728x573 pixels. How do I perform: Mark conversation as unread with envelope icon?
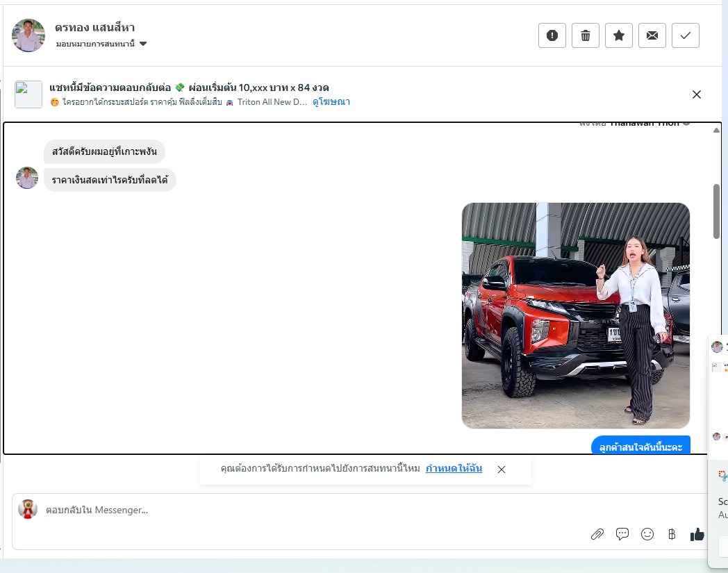[652, 35]
